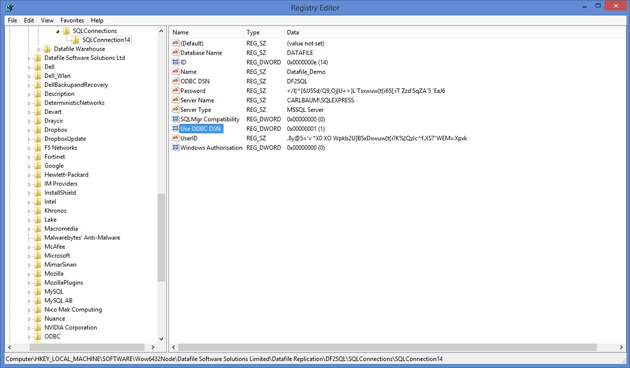Open the View menu
This screenshot has width=630, height=368.
click(x=47, y=20)
